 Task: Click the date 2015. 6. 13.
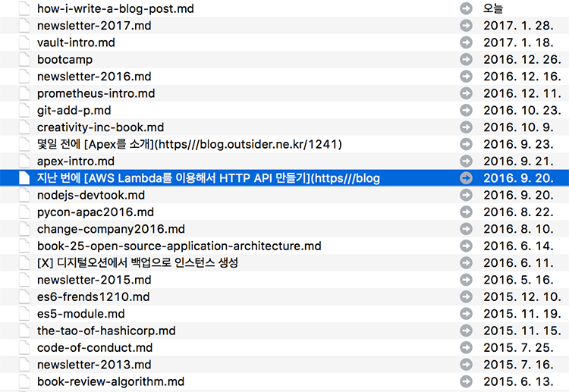(519, 381)
